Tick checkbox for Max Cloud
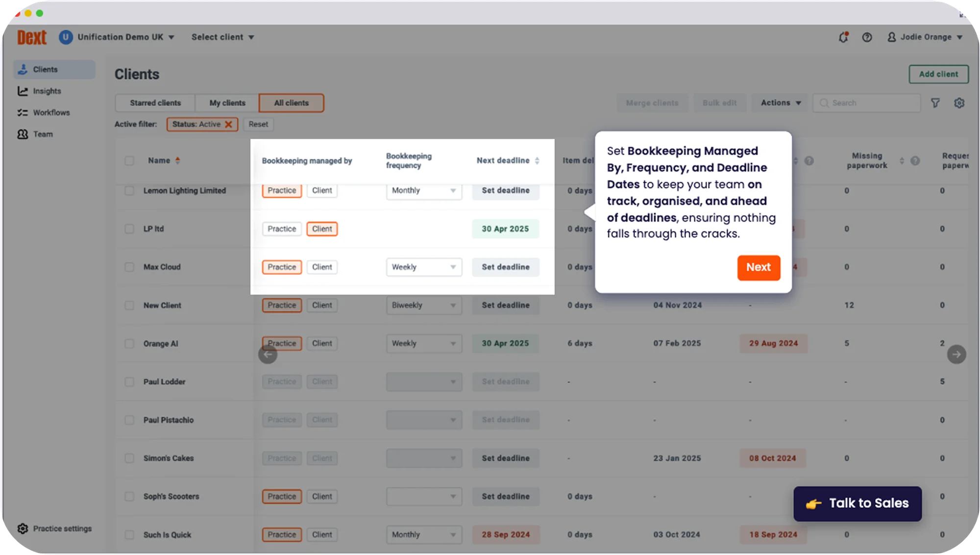 pos(129,267)
